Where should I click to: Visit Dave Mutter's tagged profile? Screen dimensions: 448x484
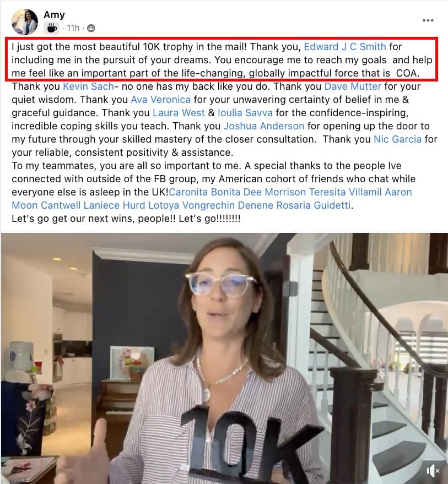click(353, 86)
